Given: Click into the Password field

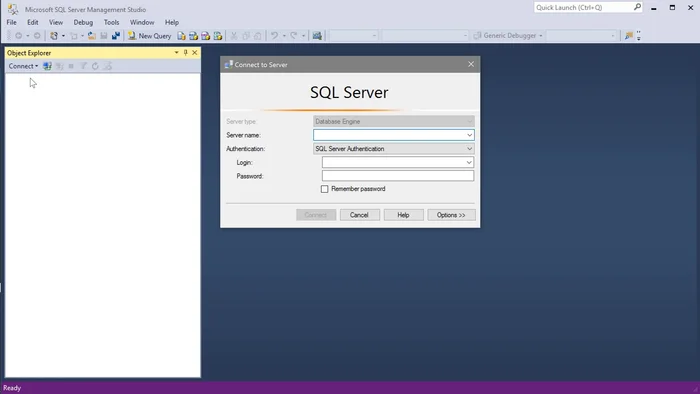Looking at the screenshot, I should coord(398,176).
